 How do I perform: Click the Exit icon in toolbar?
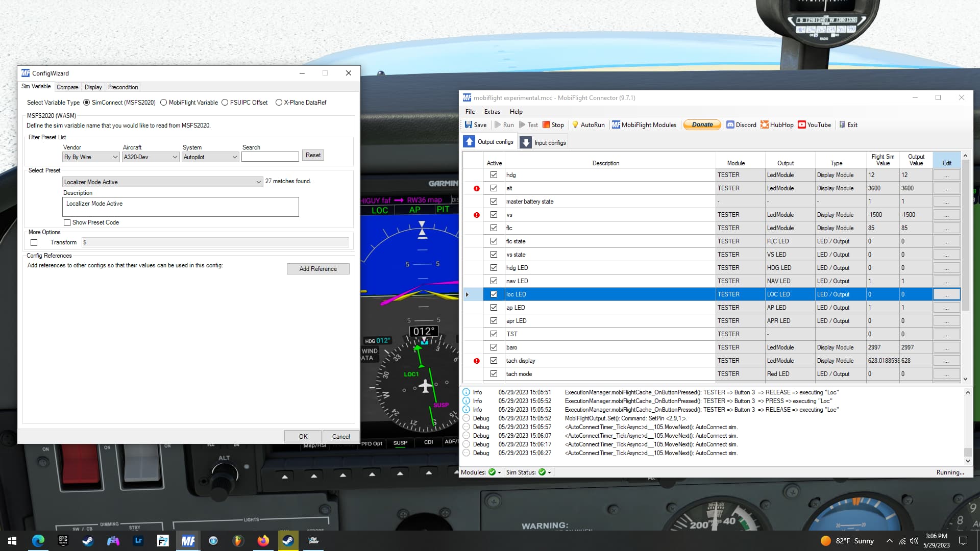(842, 124)
